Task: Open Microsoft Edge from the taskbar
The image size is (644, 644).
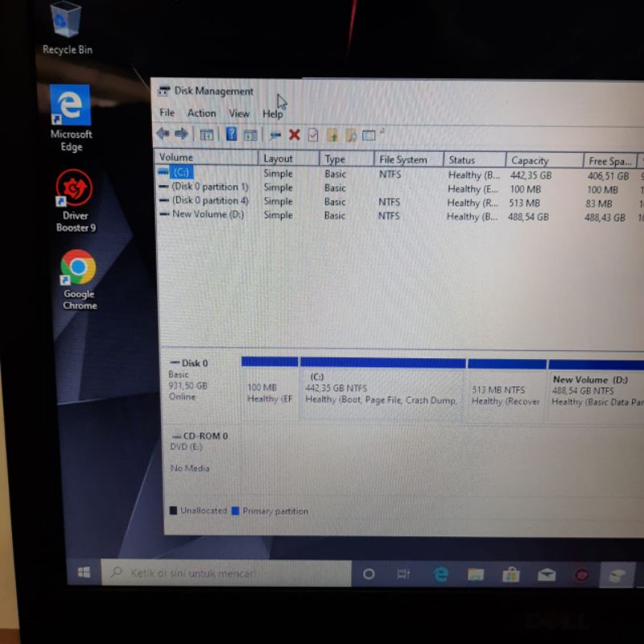Action: [440, 574]
